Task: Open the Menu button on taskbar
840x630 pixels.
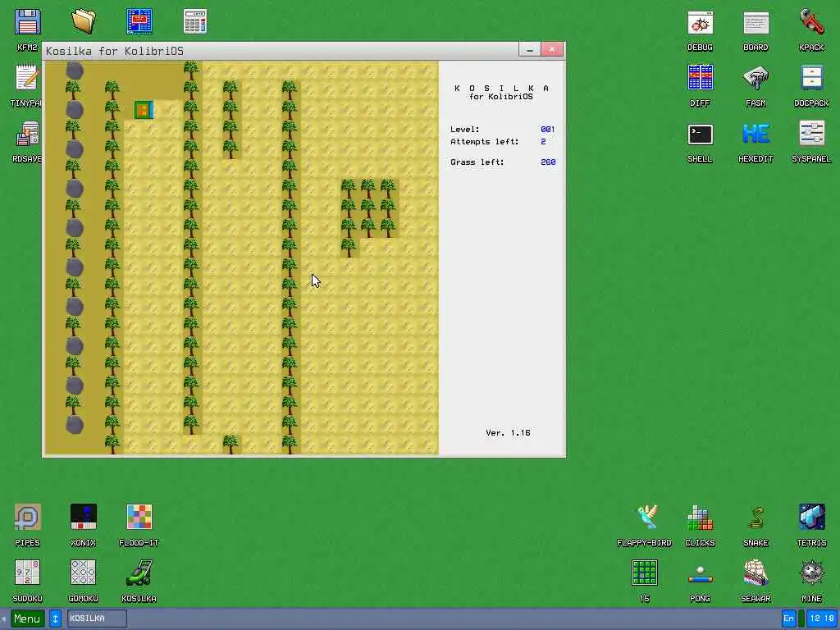Action: [27, 619]
